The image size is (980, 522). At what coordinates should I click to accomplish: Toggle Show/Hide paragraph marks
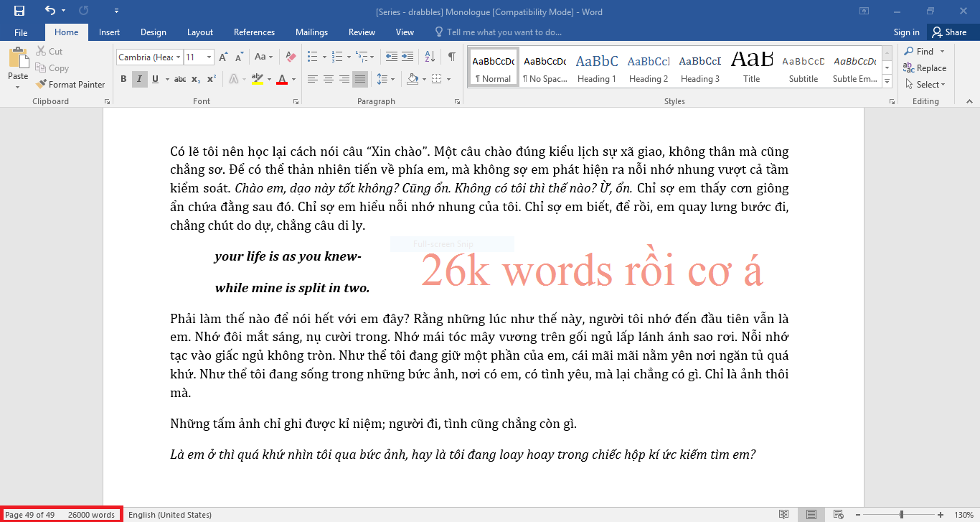451,57
